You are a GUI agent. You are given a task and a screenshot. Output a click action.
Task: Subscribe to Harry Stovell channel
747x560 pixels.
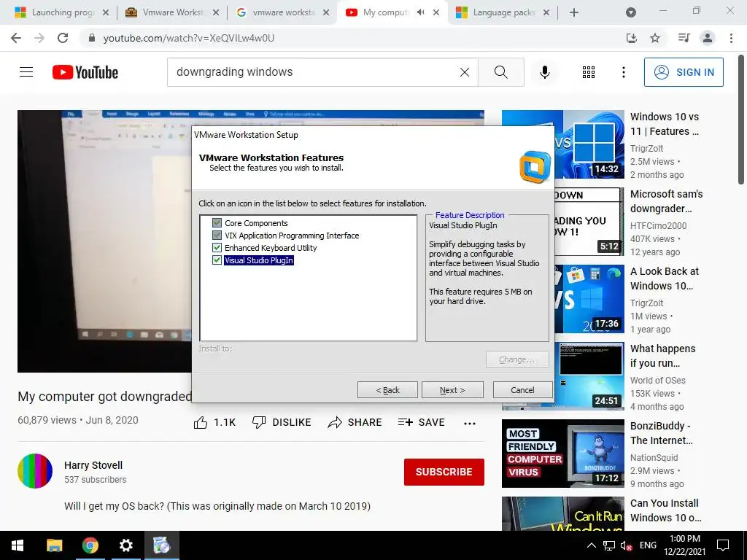click(444, 472)
